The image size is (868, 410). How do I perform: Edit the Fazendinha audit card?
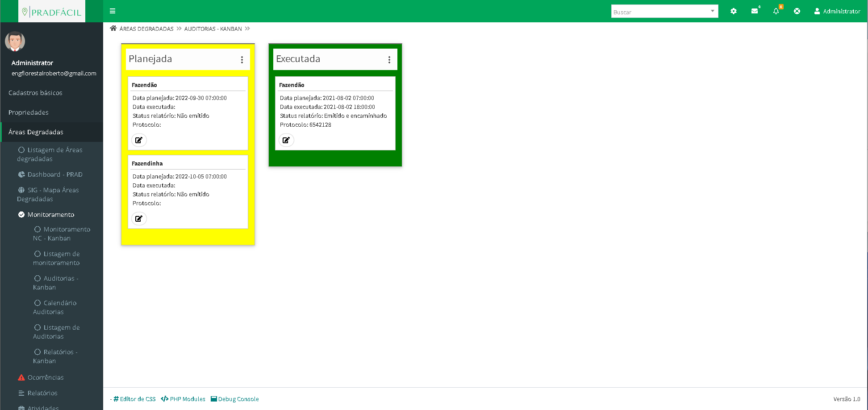point(139,219)
